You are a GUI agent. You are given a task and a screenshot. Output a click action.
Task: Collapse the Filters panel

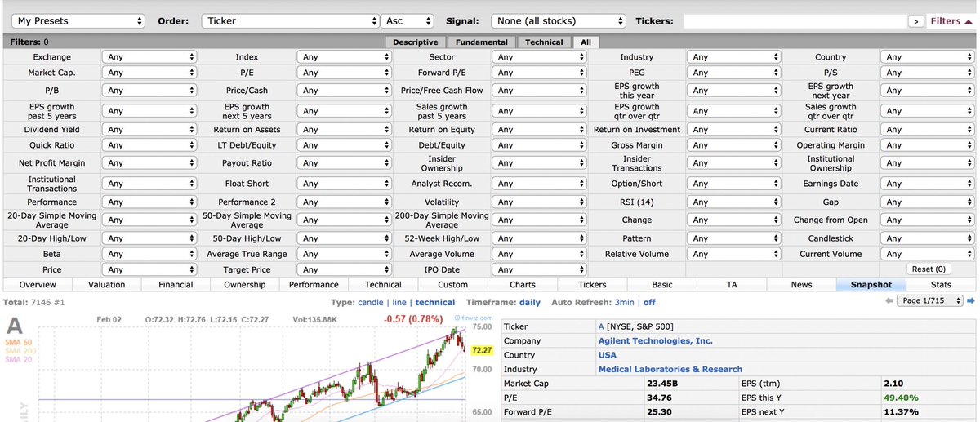coord(951,20)
